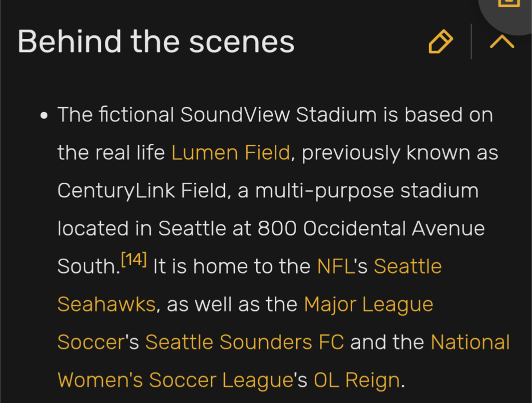Edit section using the pencil icon
The height and width of the screenshot is (403, 532).
[x=441, y=42]
